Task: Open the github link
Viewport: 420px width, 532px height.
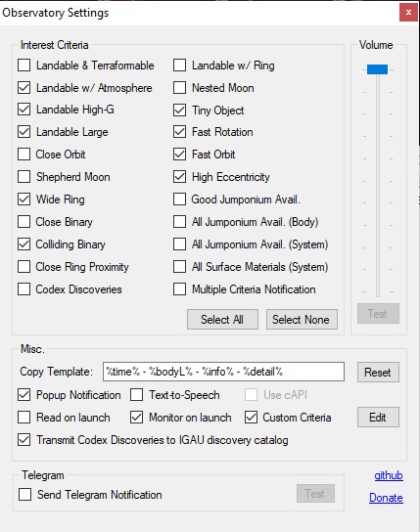Action: (389, 475)
